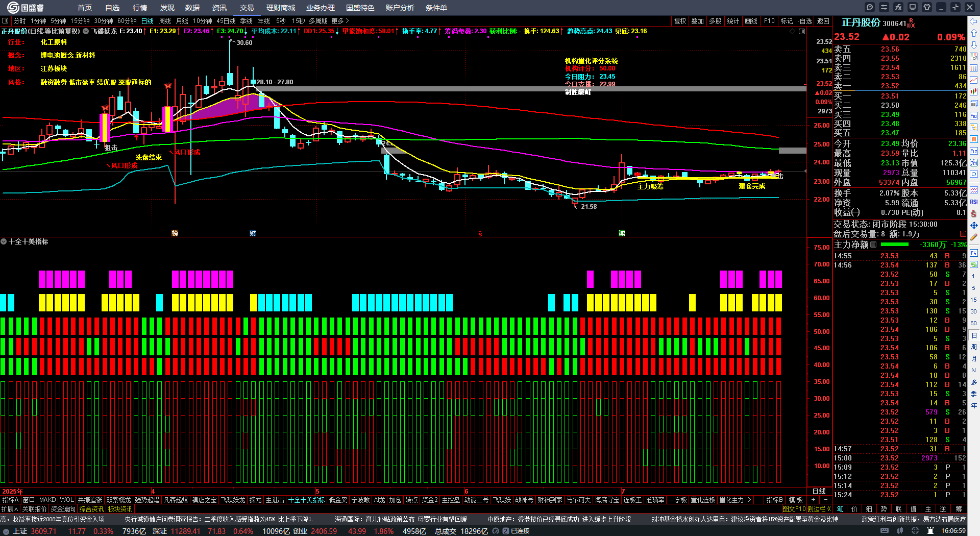Click the orange 自 sidebar icon
Viewport: 980px width, 536px height.
pyautogui.click(x=974, y=139)
